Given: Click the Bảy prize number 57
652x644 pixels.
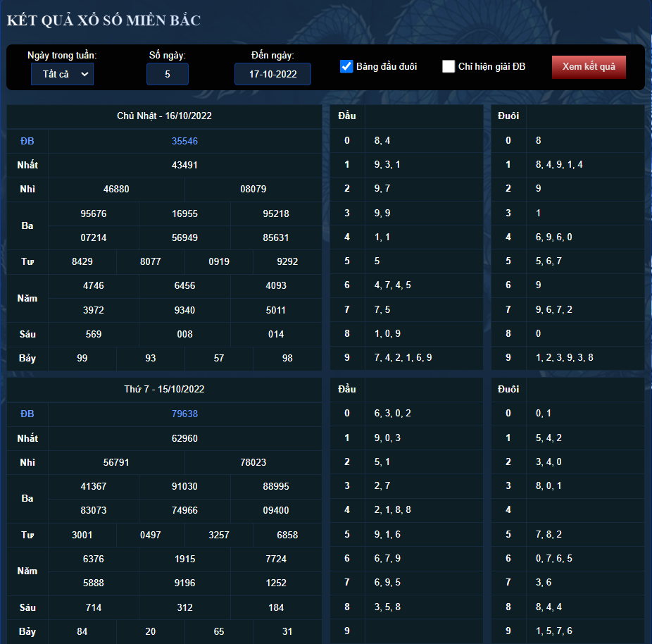Looking at the screenshot, I should tap(219, 358).
